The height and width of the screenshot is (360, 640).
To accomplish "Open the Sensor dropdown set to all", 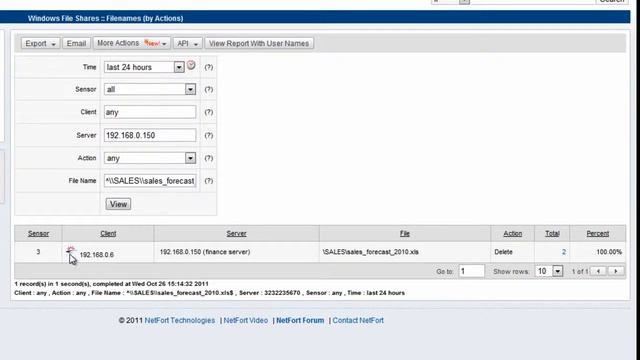I will click(x=150, y=89).
